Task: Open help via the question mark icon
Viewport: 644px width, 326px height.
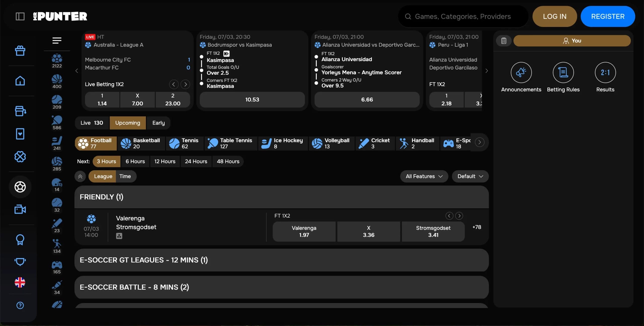Action: [x=20, y=305]
